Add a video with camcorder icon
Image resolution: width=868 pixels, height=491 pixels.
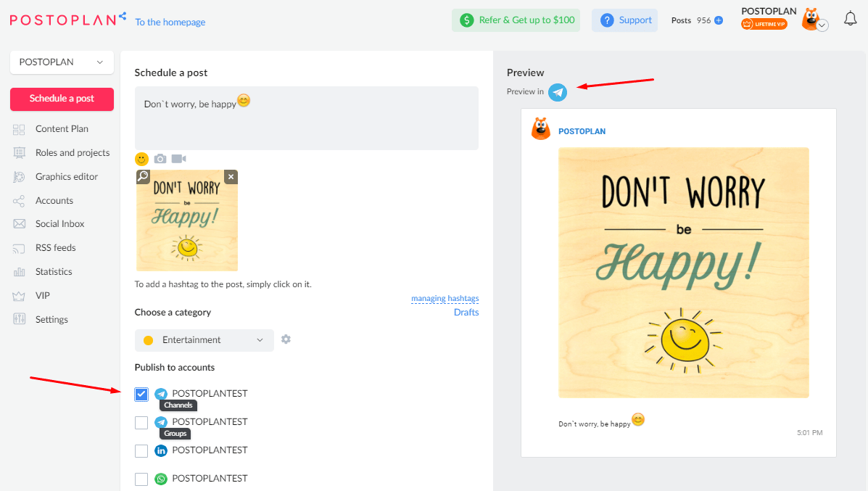click(x=179, y=159)
